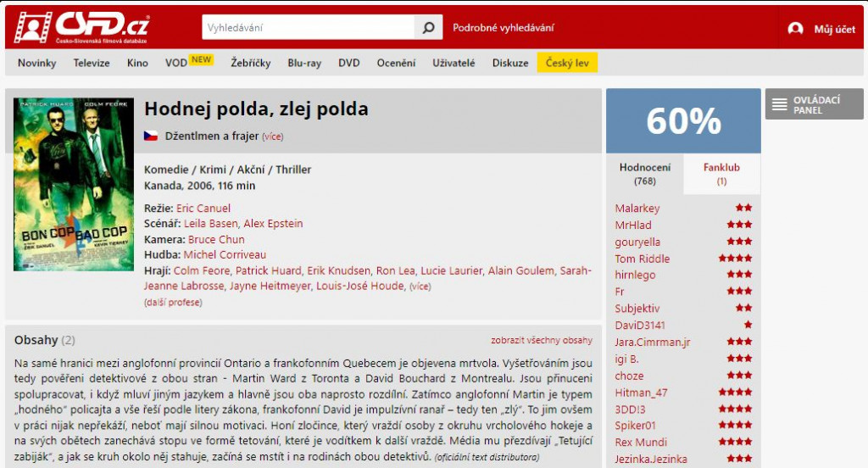Open user Fr profile
Image resolution: width=868 pixels, height=468 pixels.
click(x=620, y=292)
